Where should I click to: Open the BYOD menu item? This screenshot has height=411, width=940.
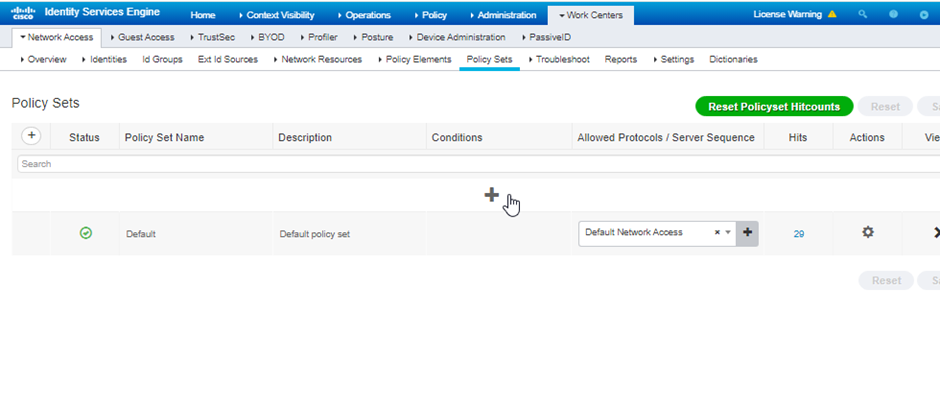[267, 37]
